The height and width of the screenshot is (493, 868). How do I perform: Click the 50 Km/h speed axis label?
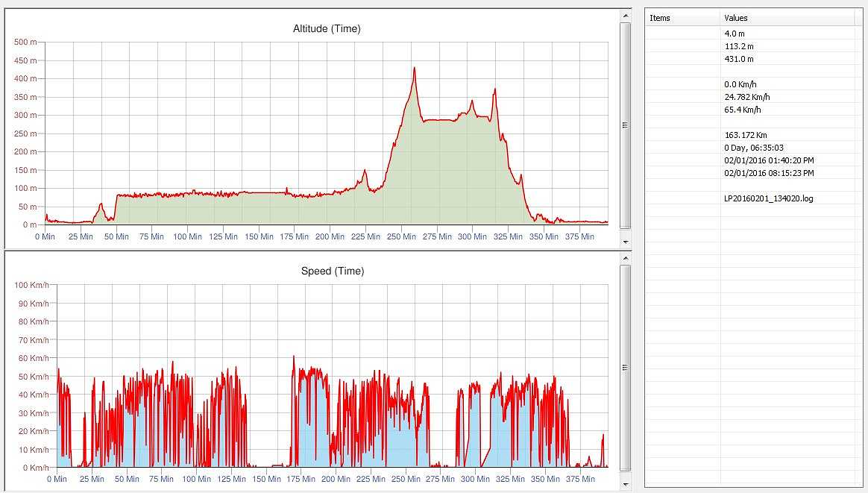tap(34, 377)
